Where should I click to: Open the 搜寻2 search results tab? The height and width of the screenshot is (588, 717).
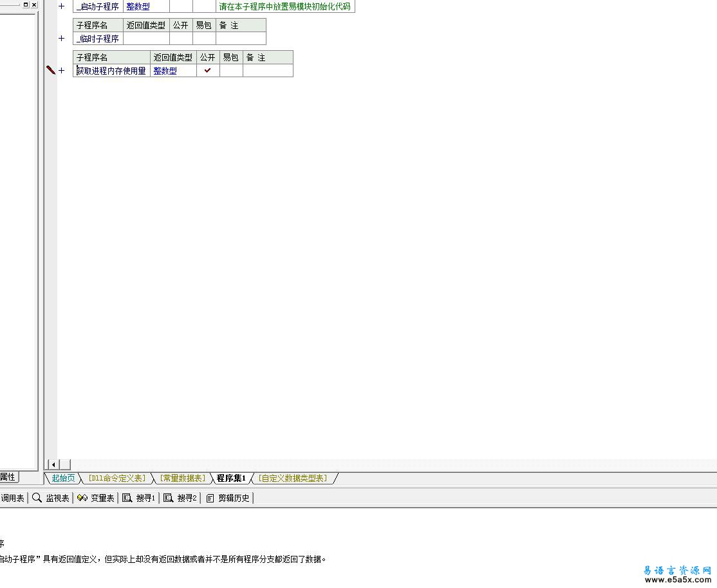tap(180, 498)
